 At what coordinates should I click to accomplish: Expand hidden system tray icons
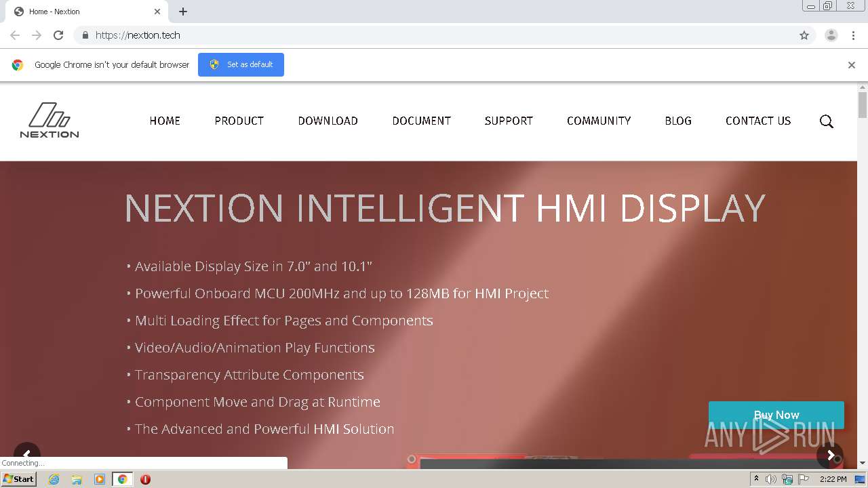(756, 479)
